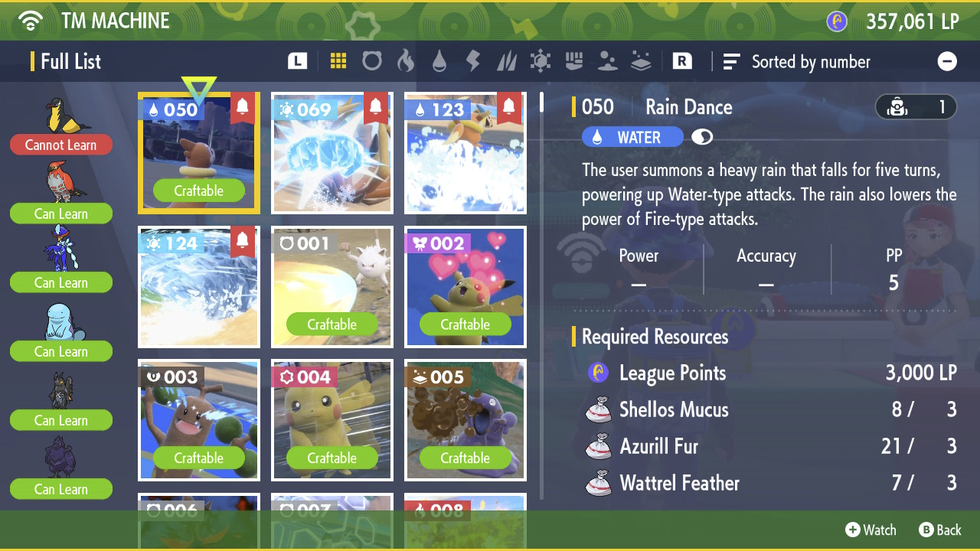Click the Craftable label on TM 002
This screenshot has height=551, width=980.
click(465, 324)
